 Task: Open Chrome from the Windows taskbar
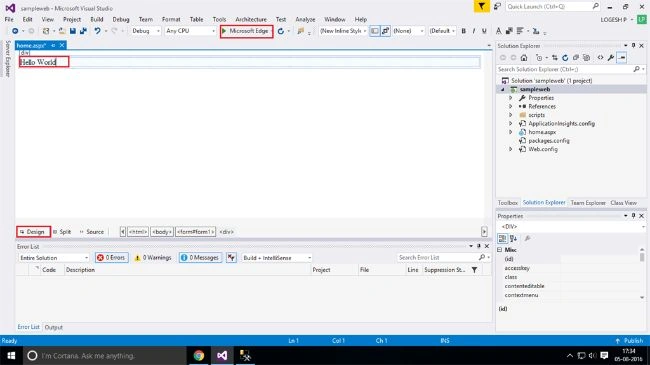199,355
